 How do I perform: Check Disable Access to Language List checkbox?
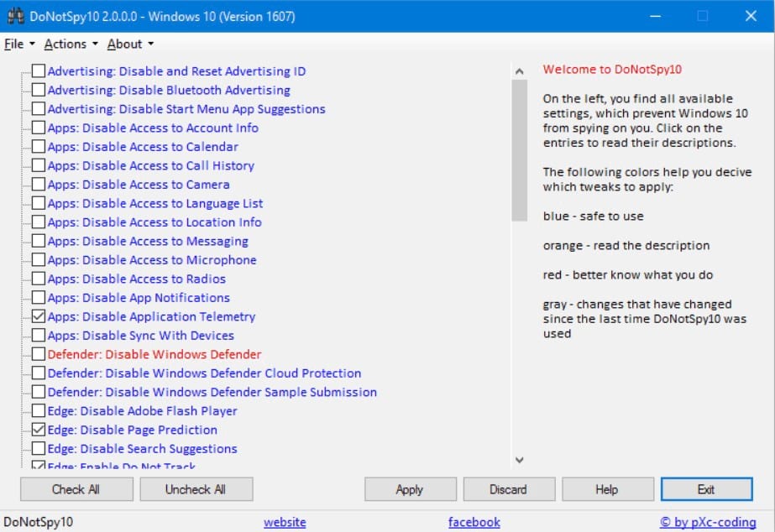pyautogui.click(x=39, y=202)
